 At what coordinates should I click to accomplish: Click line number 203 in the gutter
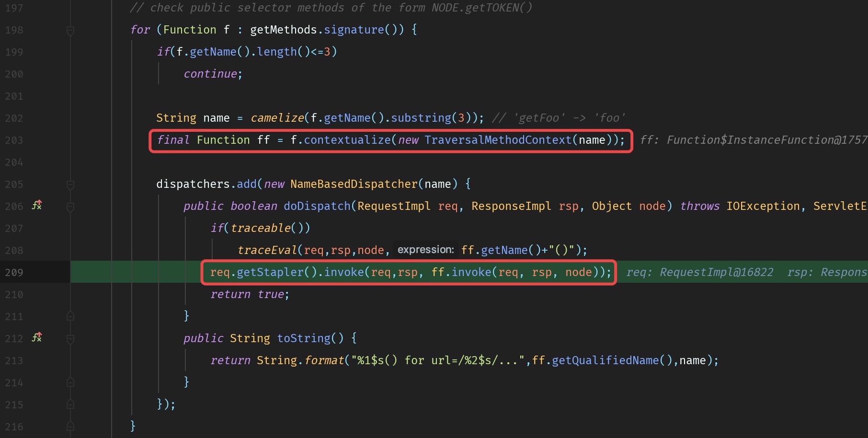tap(14, 140)
